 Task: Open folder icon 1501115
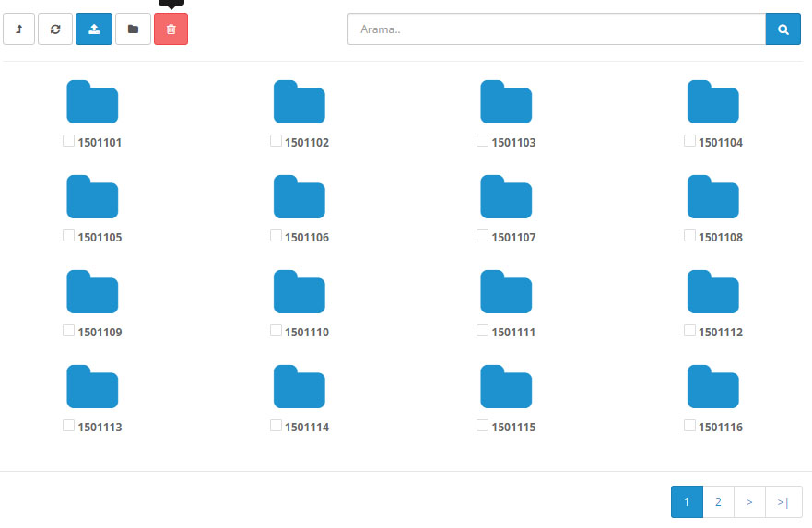pyautogui.click(x=506, y=387)
